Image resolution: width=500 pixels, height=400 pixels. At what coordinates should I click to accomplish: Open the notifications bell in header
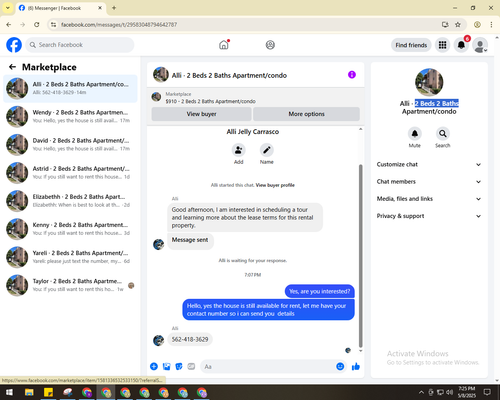(461, 45)
